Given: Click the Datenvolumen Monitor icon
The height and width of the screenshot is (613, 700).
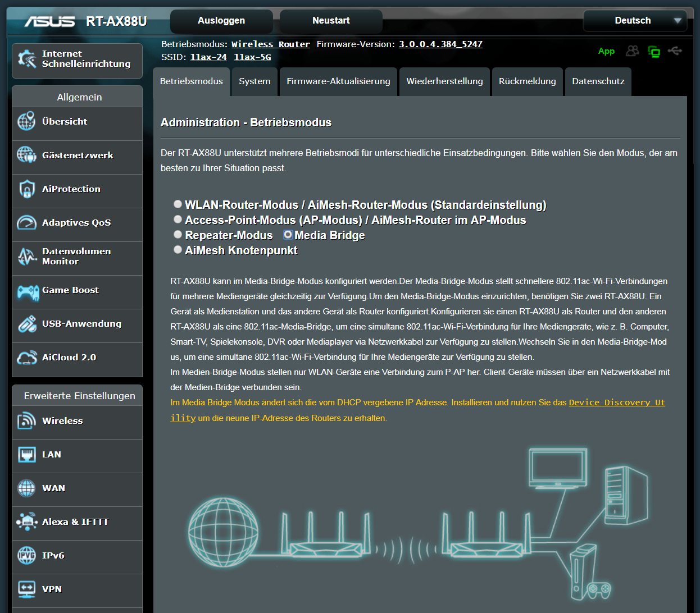Looking at the screenshot, I should [x=26, y=257].
